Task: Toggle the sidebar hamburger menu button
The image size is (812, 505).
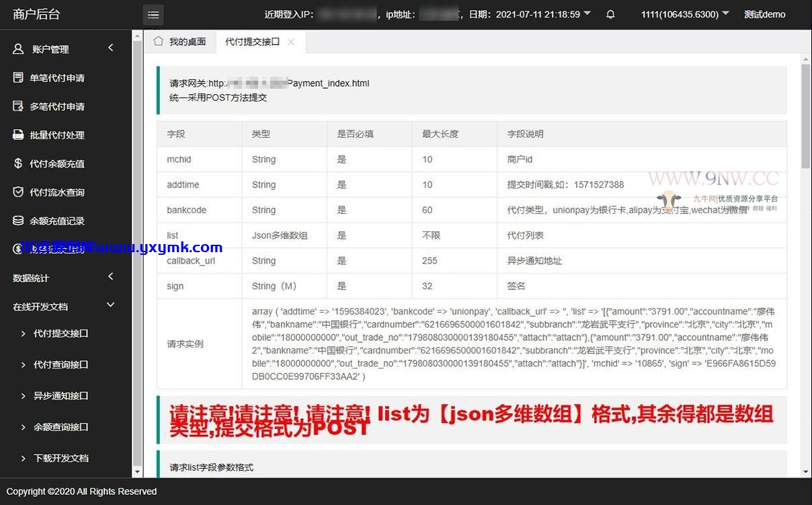Action: pyautogui.click(x=153, y=15)
